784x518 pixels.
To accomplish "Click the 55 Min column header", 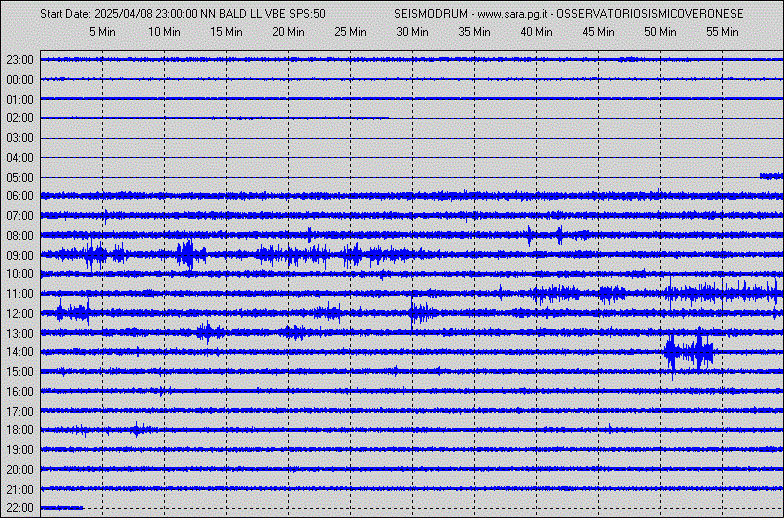I will point(722,32).
